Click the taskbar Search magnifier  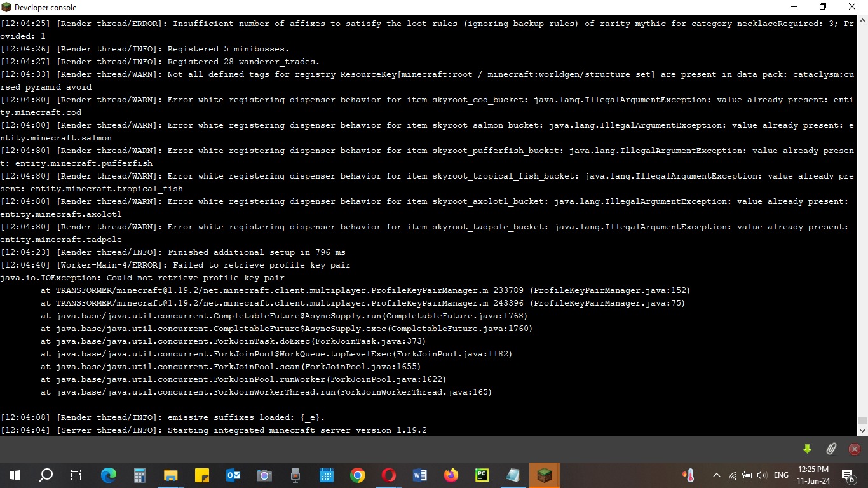pyautogui.click(x=46, y=475)
